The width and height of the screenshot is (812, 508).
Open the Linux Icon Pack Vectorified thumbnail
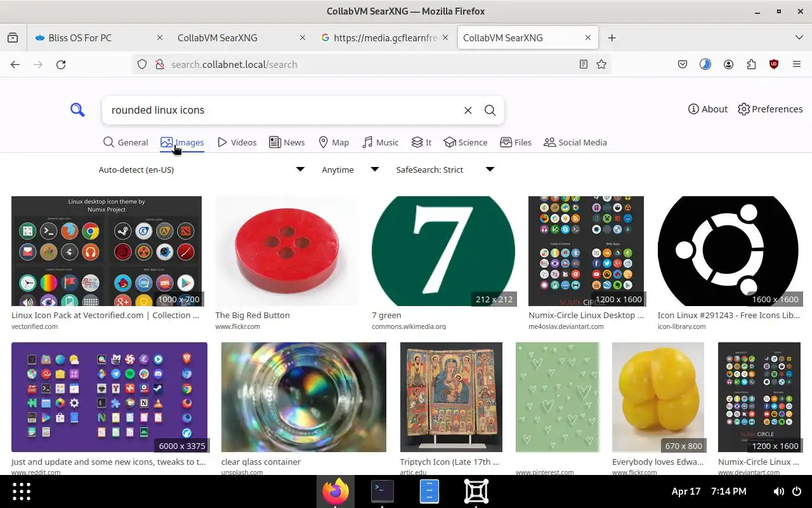click(107, 251)
